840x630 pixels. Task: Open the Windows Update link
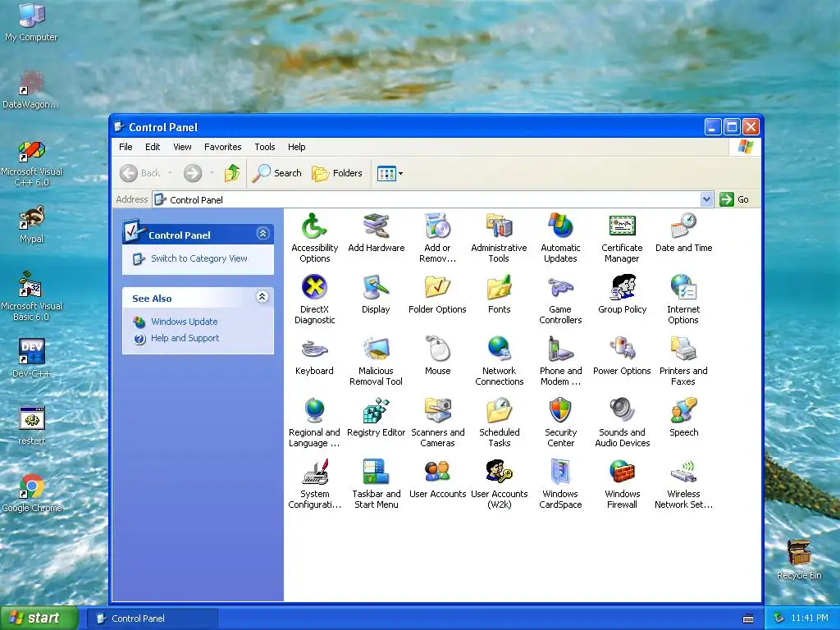[185, 322]
